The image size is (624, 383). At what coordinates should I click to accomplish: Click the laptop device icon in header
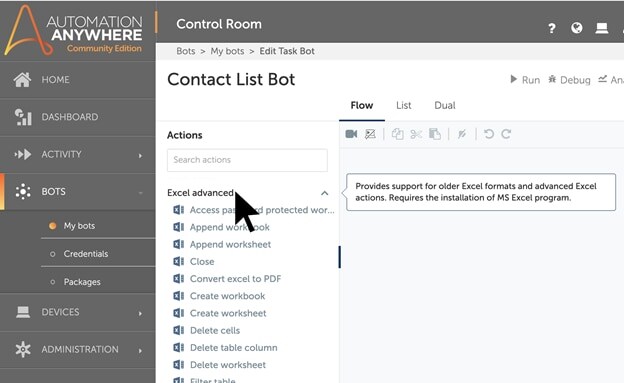pyautogui.click(x=602, y=28)
